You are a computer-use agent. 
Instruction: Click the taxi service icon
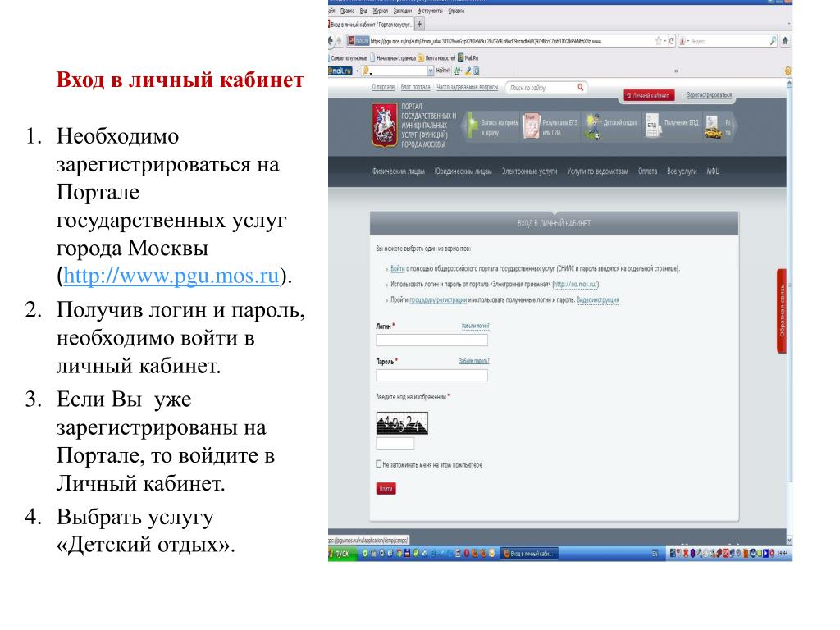click(x=713, y=127)
